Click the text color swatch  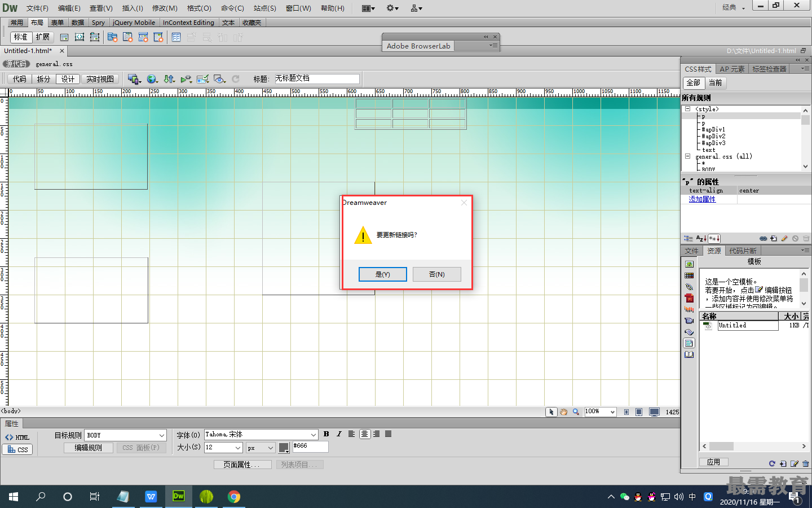click(284, 448)
